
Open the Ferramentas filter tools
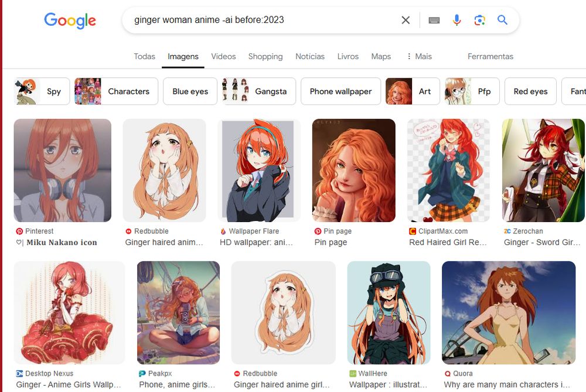490,56
